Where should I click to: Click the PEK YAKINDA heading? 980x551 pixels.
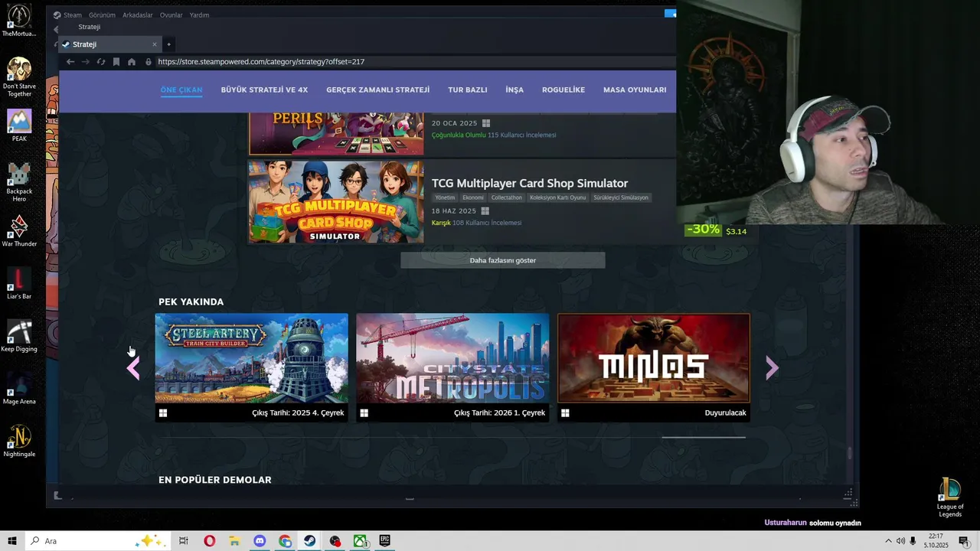pyautogui.click(x=191, y=302)
